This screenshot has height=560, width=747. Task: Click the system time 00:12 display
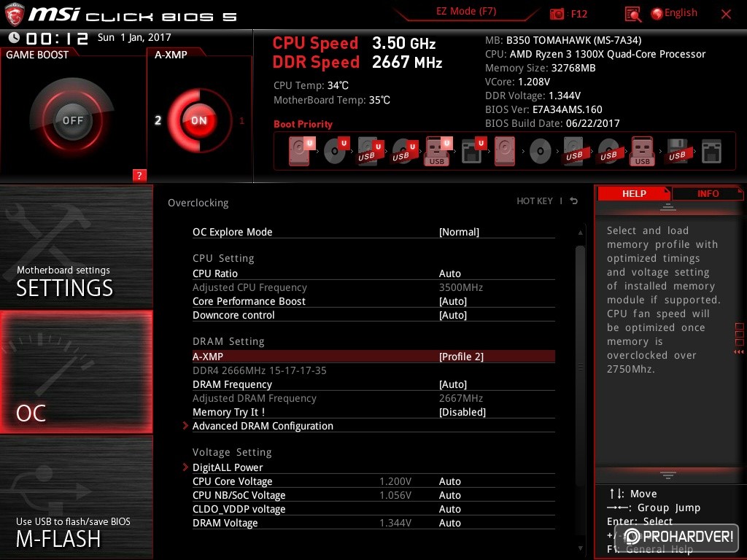coord(57,38)
